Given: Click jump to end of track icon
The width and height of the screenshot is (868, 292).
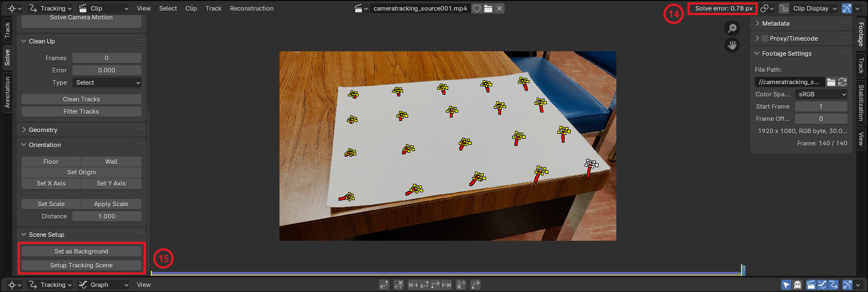Looking at the screenshot, I should pyautogui.click(x=447, y=285).
